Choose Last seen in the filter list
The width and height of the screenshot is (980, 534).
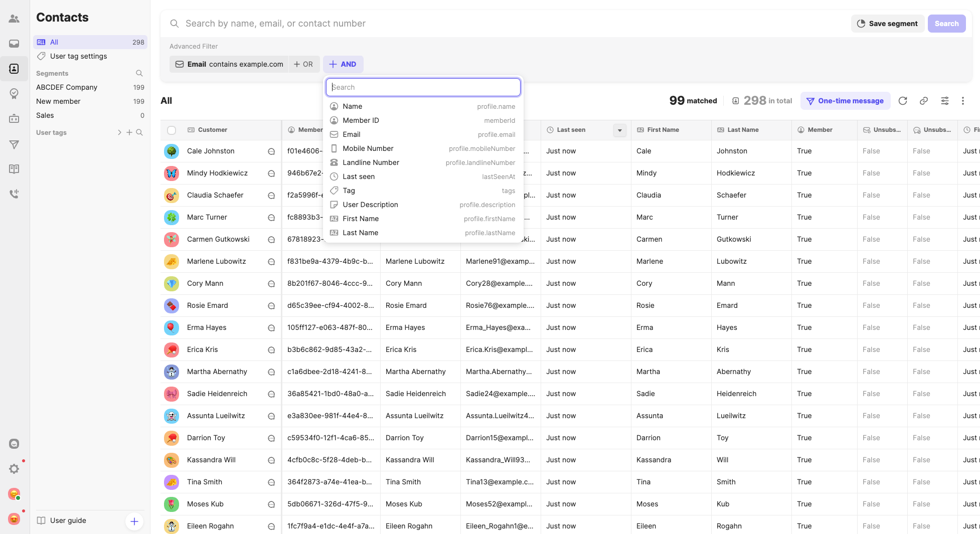[x=423, y=176]
